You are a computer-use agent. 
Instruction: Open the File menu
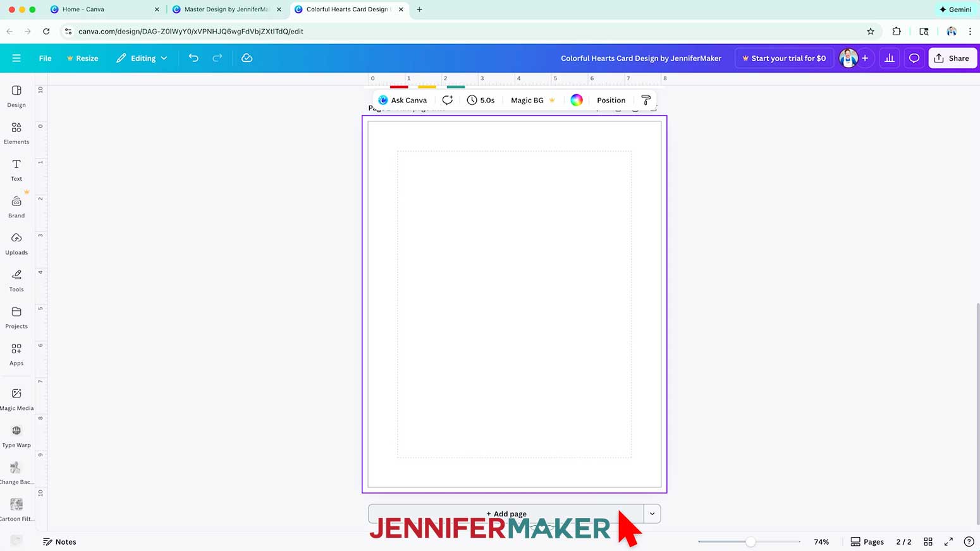point(45,58)
